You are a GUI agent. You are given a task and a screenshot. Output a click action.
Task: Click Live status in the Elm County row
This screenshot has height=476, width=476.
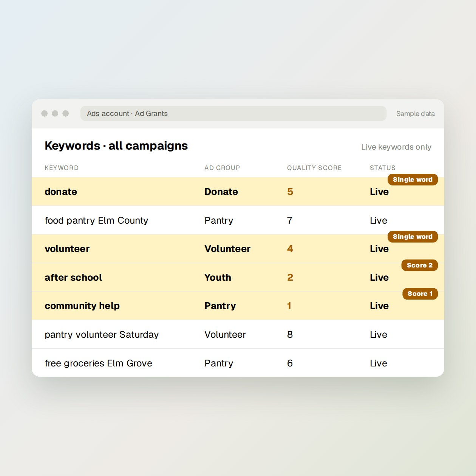click(x=379, y=220)
